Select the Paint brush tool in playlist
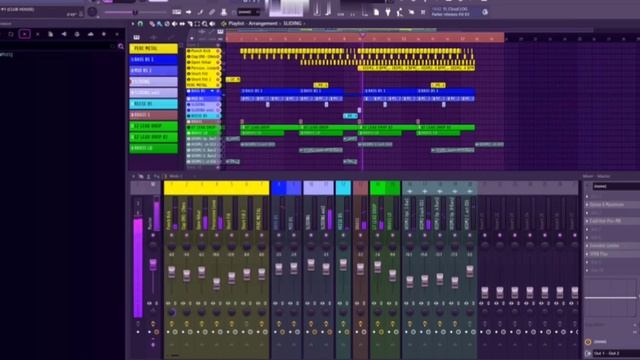The width and height of the screenshot is (640, 360). [x=159, y=24]
